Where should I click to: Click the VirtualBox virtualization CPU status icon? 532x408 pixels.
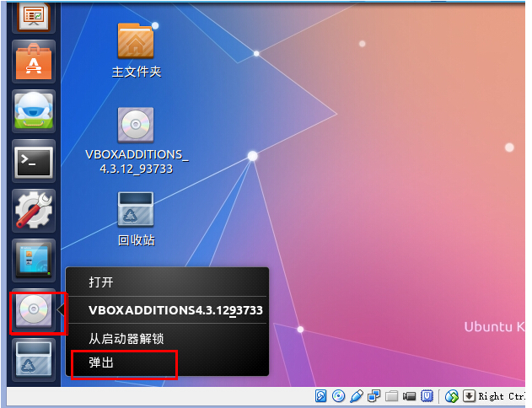(427, 396)
